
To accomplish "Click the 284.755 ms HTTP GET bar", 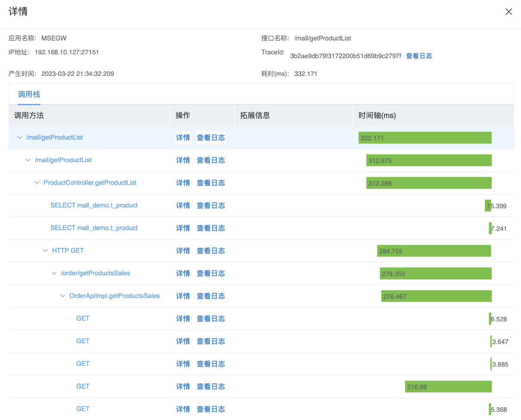I will coord(434,251).
